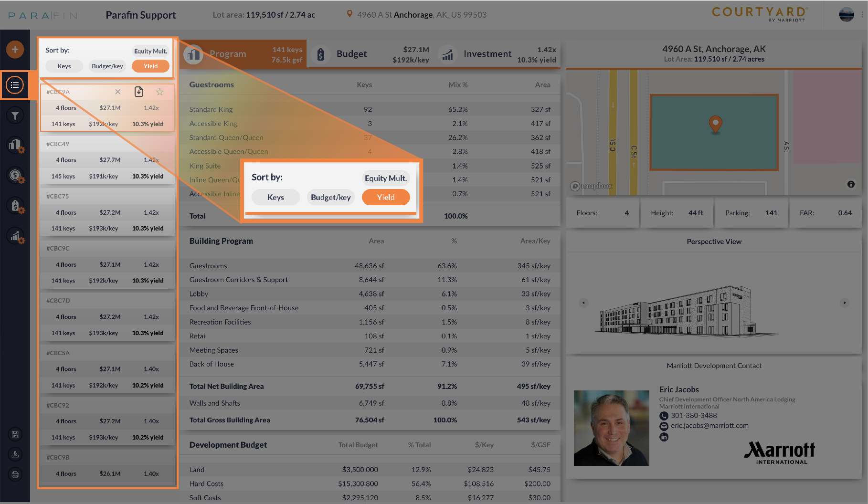Show previous perspective view with left arrow
This screenshot has width=868, height=504.
pos(583,303)
